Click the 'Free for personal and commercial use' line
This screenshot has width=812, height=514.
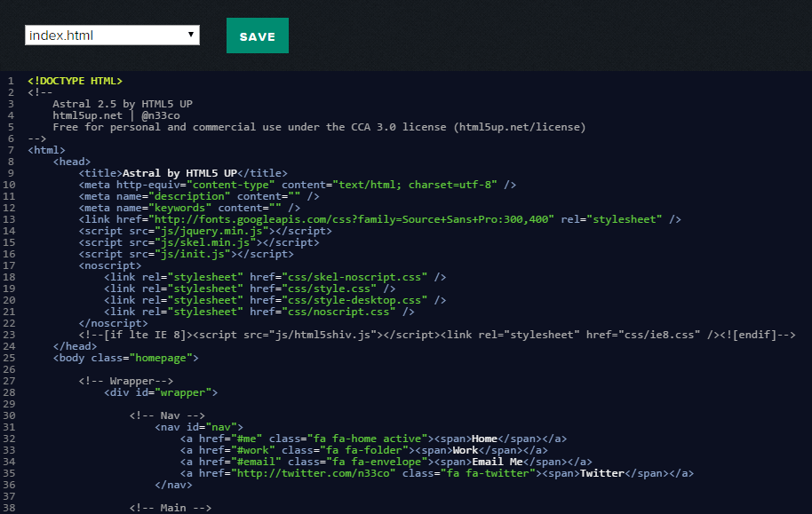(319, 127)
